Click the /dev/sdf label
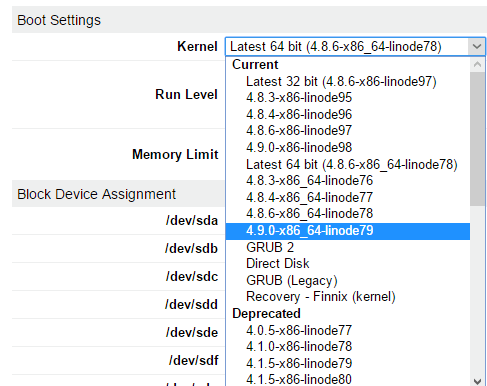 coord(193,361)
